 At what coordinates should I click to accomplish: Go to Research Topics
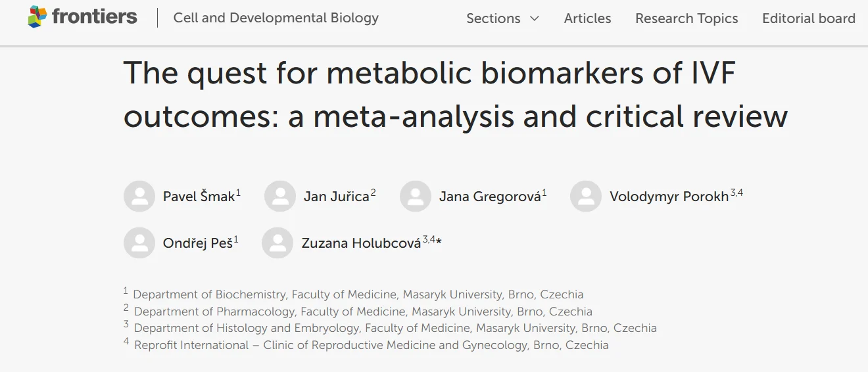[687, 18]
